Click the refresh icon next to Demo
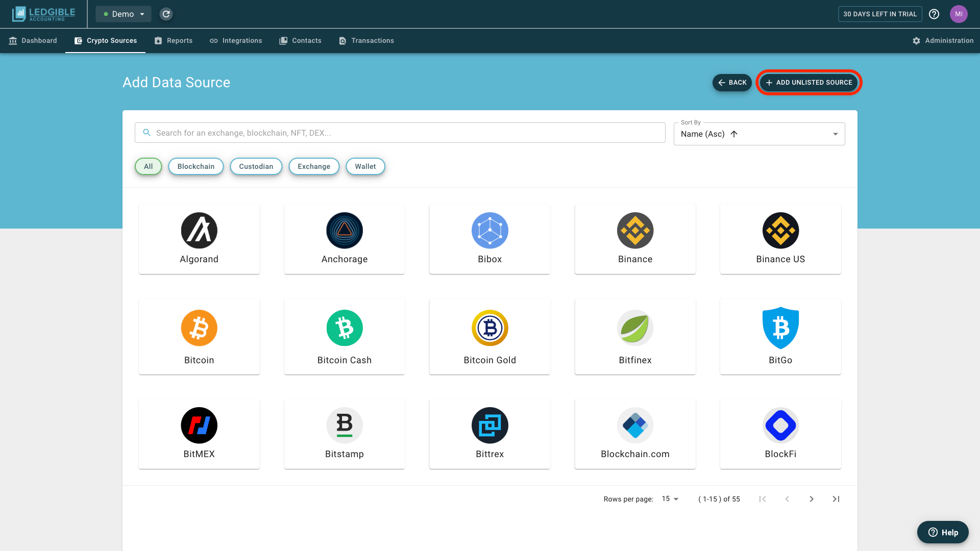 (166, 14)
